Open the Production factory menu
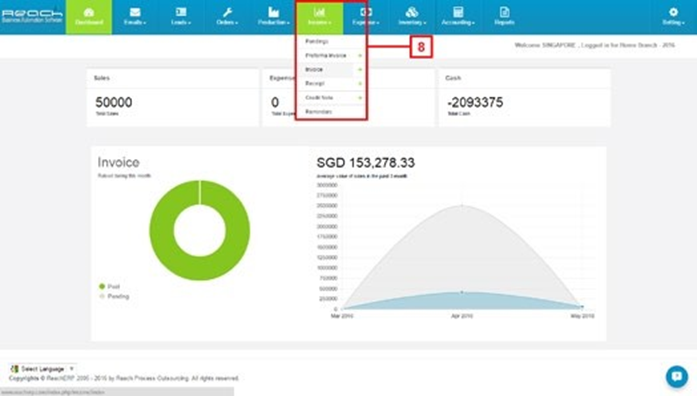The height and width of the screenshot is (396, 697). (x=273, y=12)
